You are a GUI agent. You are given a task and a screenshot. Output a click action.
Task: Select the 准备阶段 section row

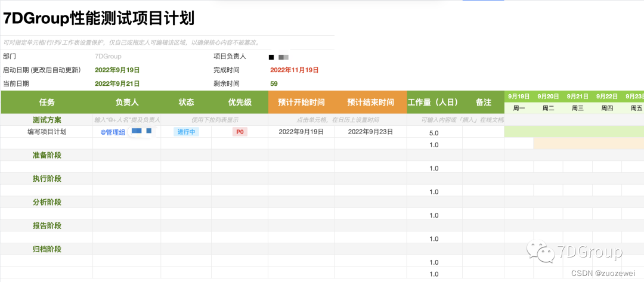coord(47,155)
